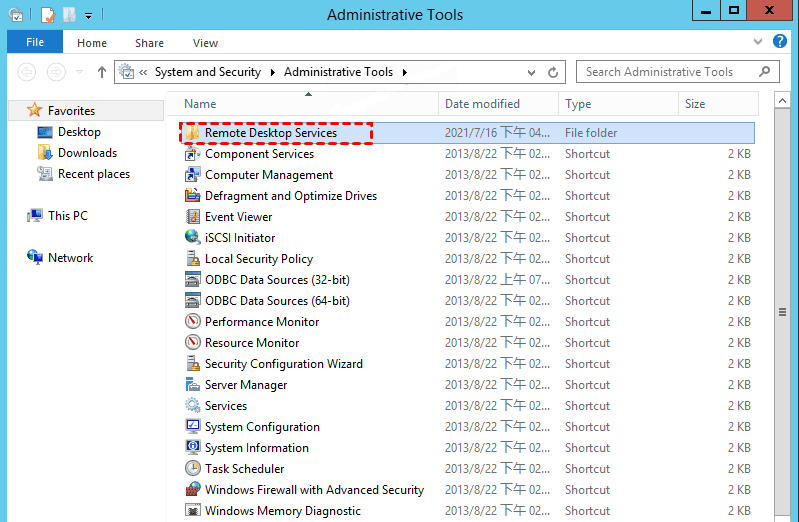Click the Refresh button in address bar
This screenshot has width=799, height=522.
[x=554, y=72]
